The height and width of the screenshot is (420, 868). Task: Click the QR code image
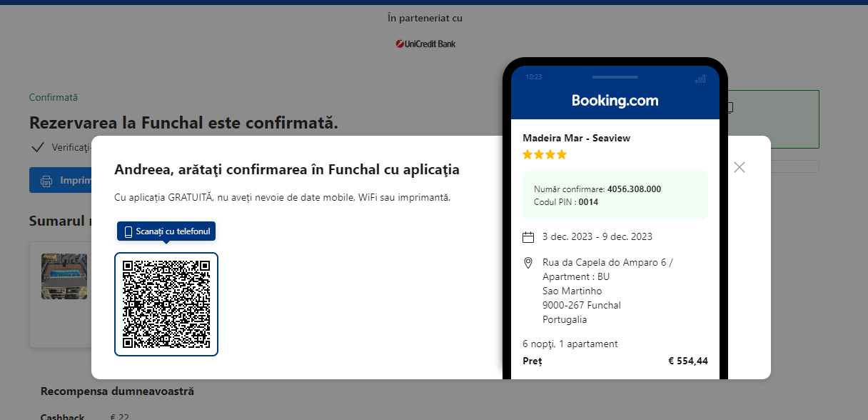pyautogui.click(x=166, y=304)
